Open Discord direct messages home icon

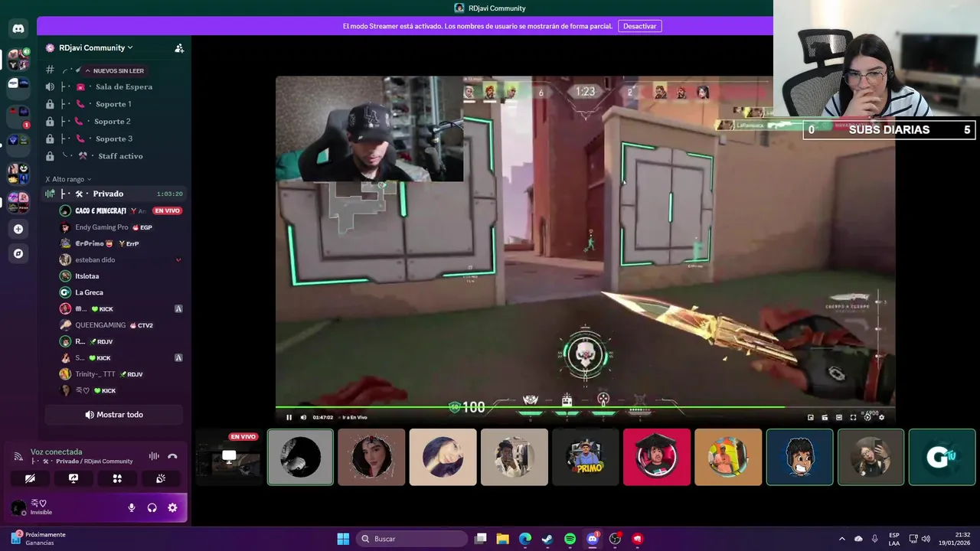[x=18, y=28]
